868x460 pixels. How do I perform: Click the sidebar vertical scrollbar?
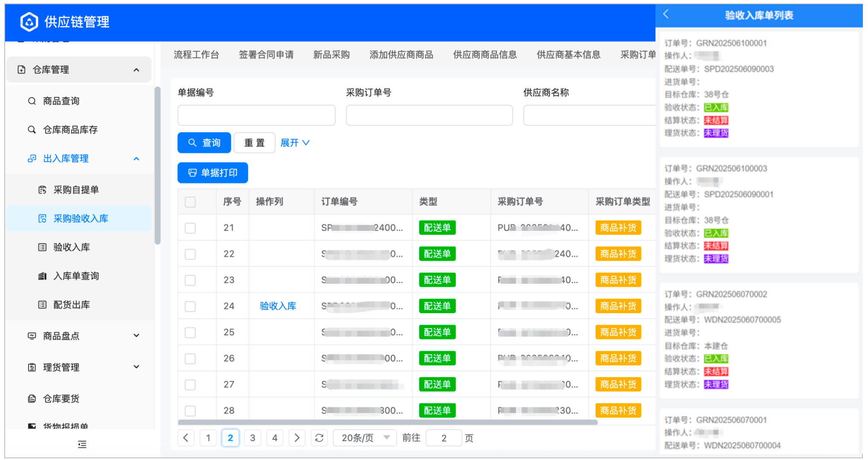tap(157, 166)
